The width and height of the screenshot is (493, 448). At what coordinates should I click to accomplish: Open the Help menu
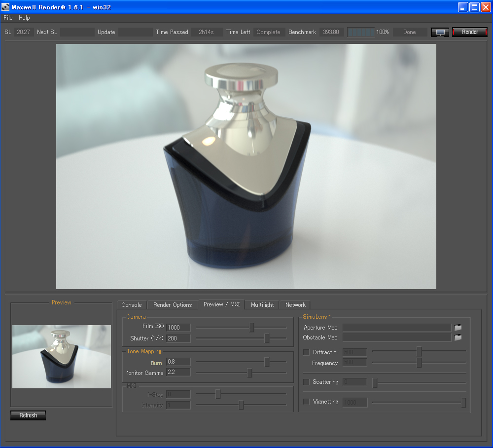point(24,18)
